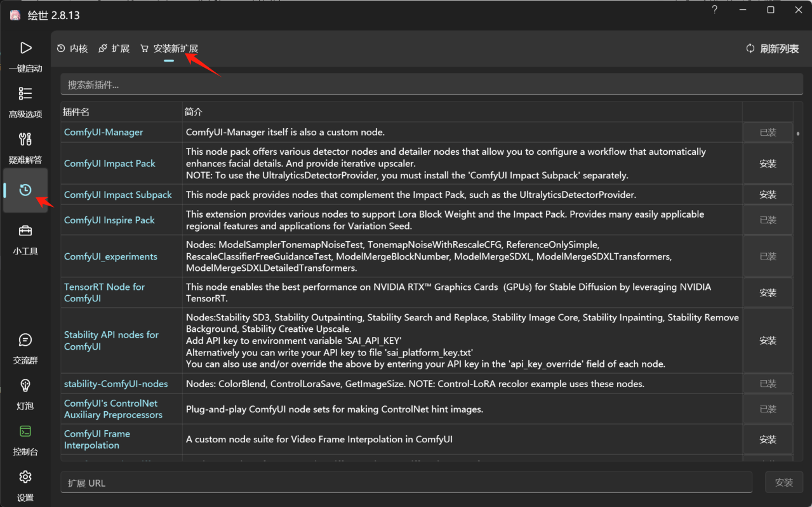Open 高级选项 advanced options
Viewport: 812px width, 507px height.
[25, 102]
